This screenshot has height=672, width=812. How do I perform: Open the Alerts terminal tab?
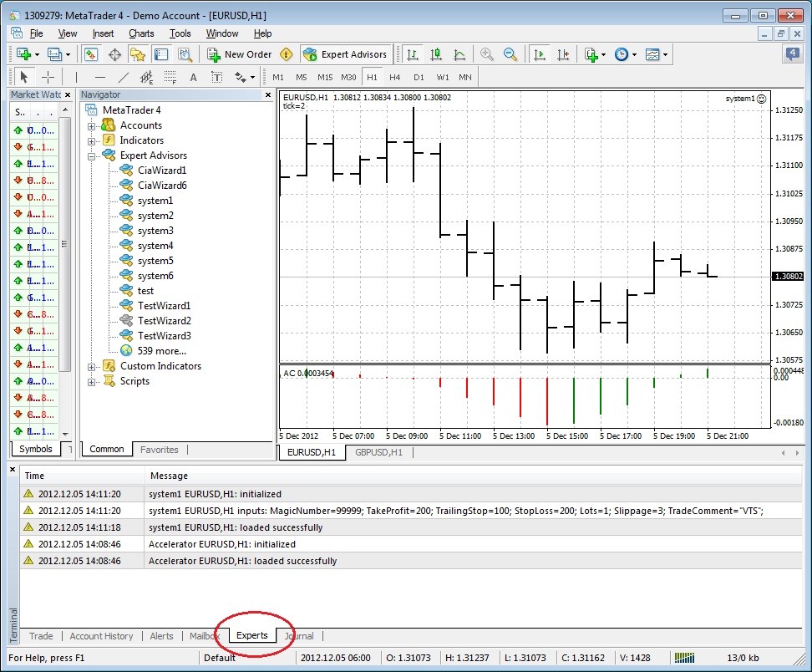[x=161, y=636]
